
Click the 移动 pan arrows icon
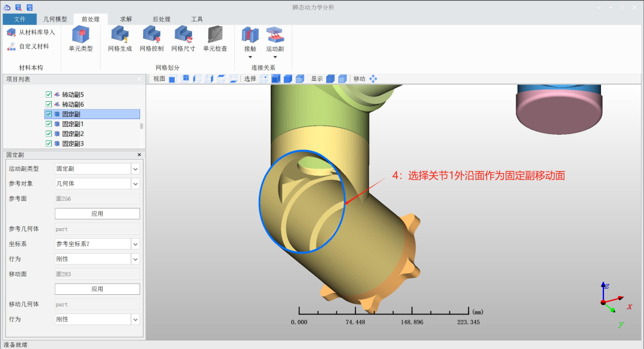373,79
